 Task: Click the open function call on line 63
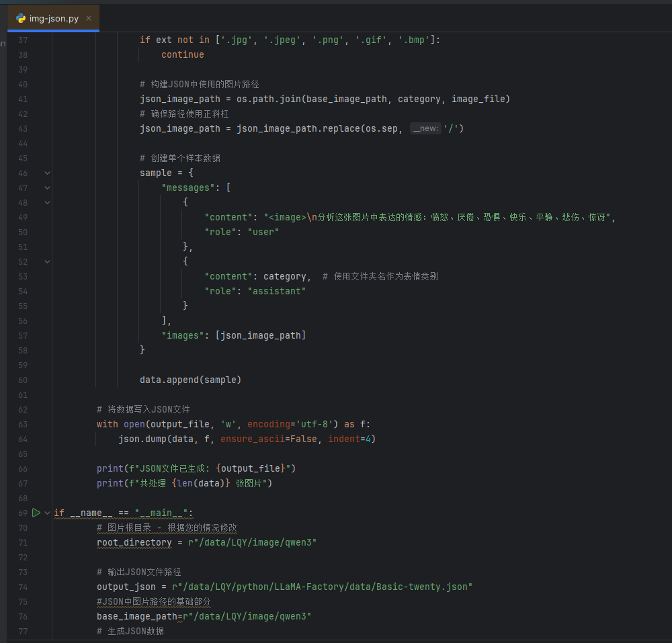coord(134,424)
